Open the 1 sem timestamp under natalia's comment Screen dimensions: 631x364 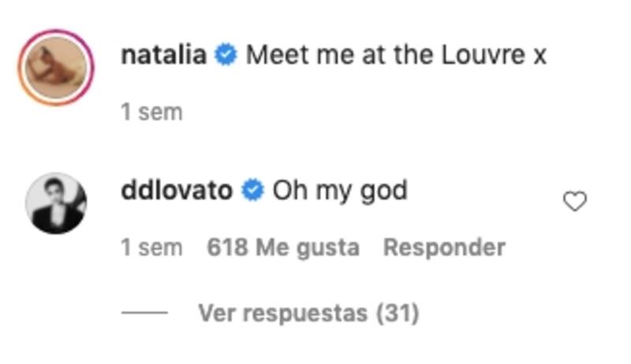click(x=151, y=112)
